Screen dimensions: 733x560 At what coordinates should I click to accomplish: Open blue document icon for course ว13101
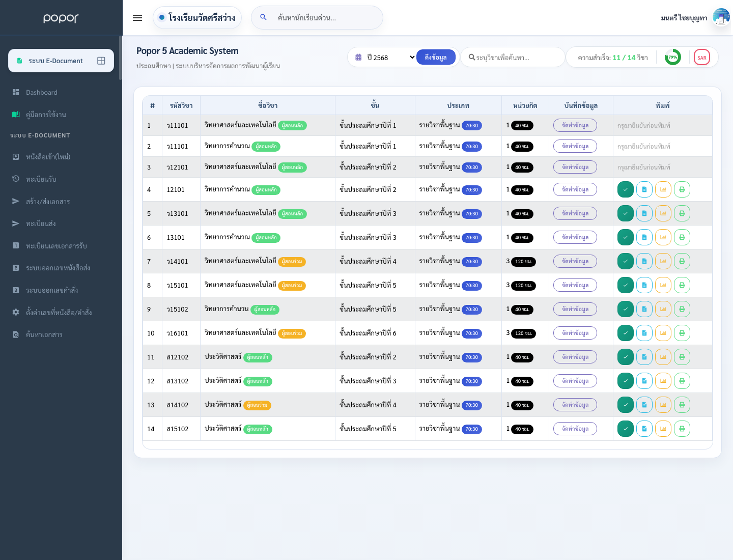(644, 213)
